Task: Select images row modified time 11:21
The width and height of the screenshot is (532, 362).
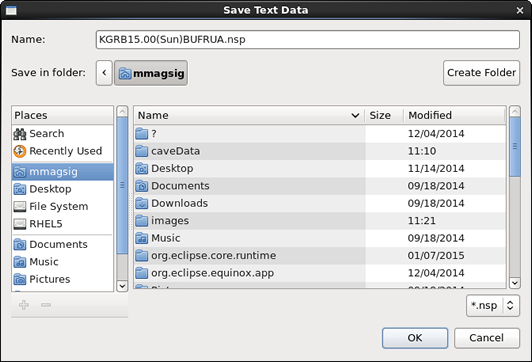Action: point(422,221)
